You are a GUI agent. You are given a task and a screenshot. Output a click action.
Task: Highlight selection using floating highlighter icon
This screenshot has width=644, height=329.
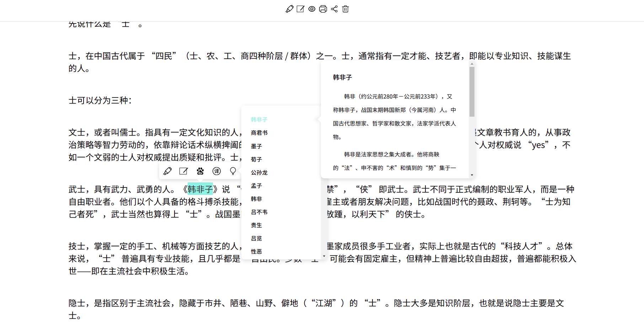click(167, 171)
